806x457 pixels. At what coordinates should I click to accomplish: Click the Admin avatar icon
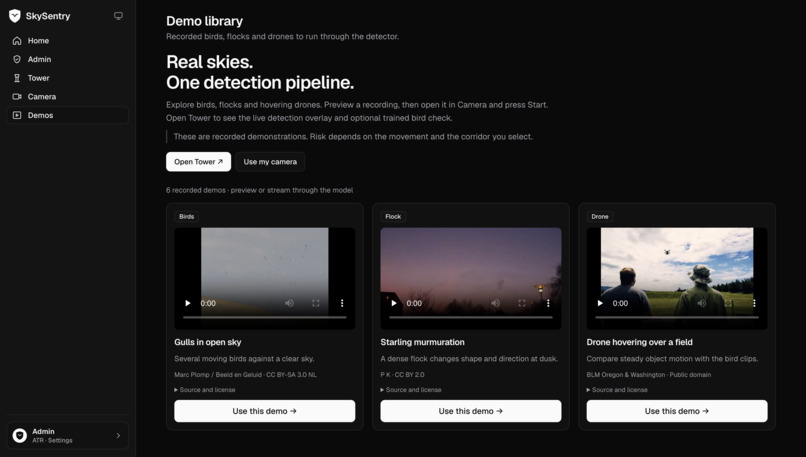[x=20, y=435]
